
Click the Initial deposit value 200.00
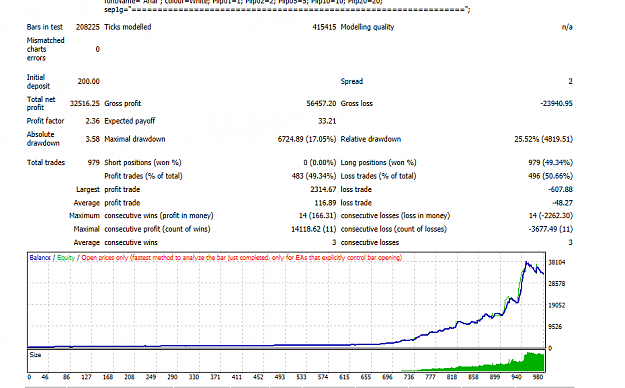(x=88, y=81)
